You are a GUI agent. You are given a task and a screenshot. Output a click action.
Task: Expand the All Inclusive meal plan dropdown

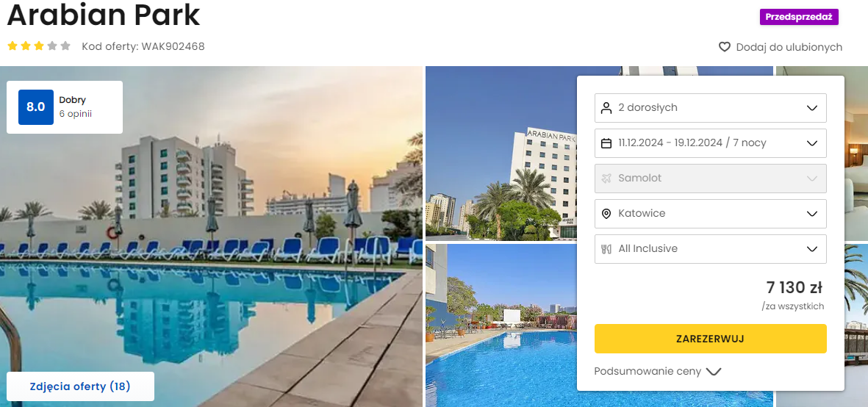click(710, 249)
